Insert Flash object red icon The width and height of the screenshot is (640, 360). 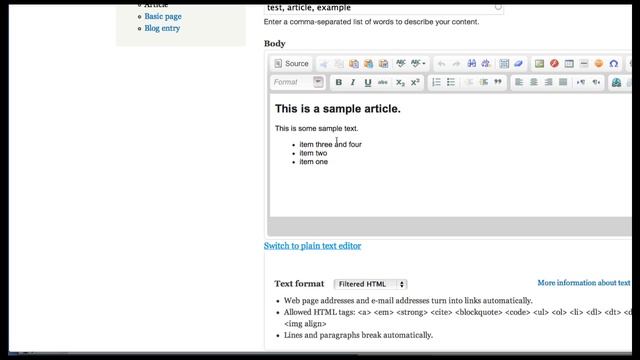click(554, 63)
